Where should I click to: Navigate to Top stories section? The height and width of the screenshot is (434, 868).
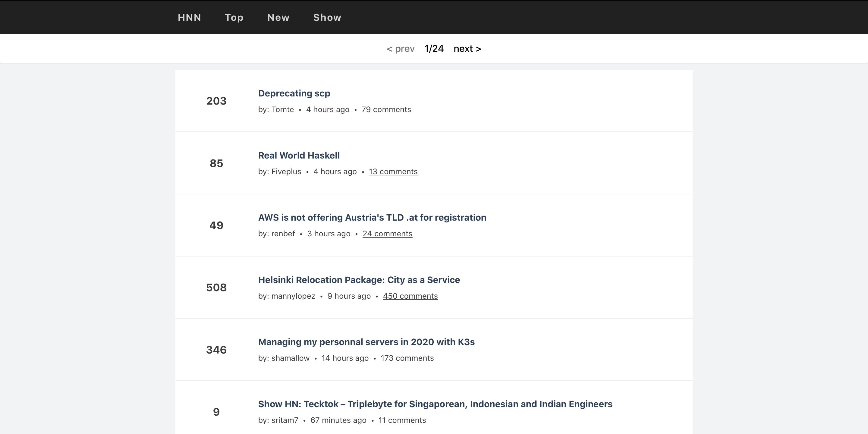coord(234,17)
